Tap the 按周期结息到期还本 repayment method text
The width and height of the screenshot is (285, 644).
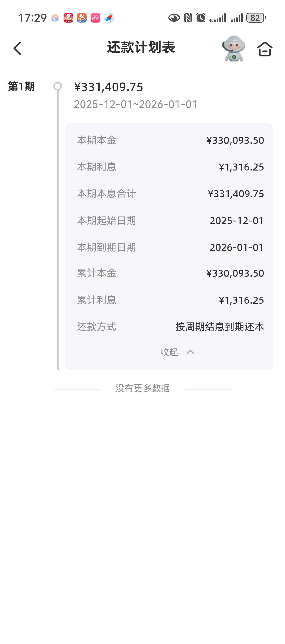[220, 327]
